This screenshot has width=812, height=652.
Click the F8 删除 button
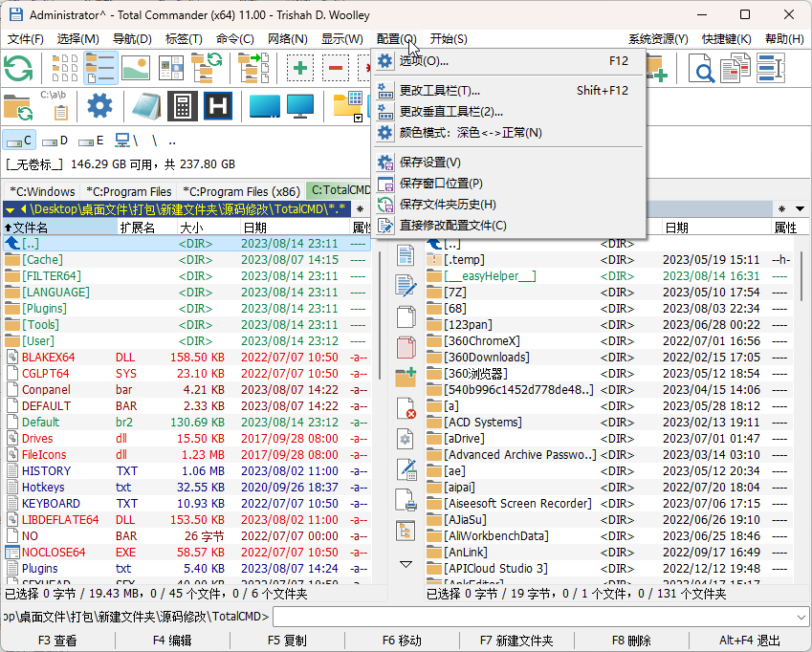[x=631, y=641]
